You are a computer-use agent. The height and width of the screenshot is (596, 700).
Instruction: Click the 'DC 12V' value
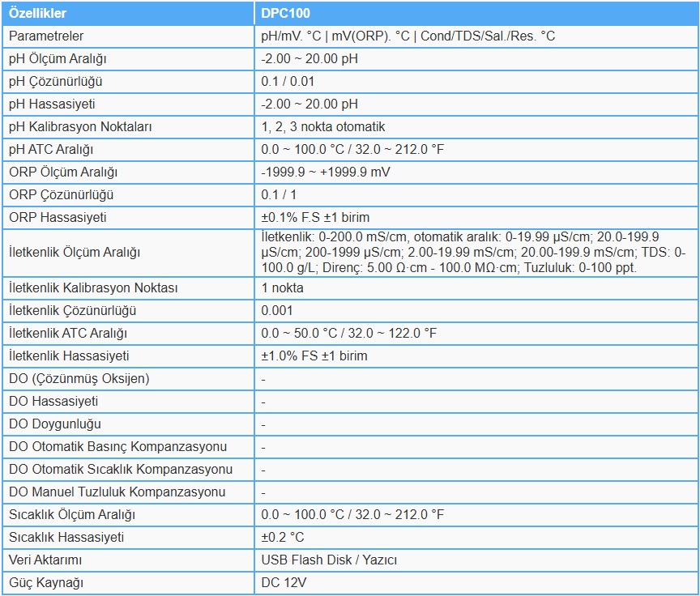[x=284, y=582]
